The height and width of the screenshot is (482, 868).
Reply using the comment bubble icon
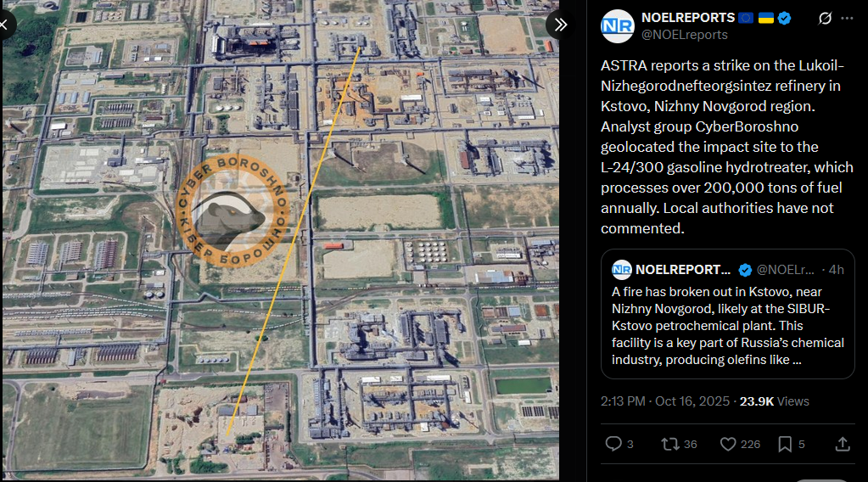[x=613, y=444]
